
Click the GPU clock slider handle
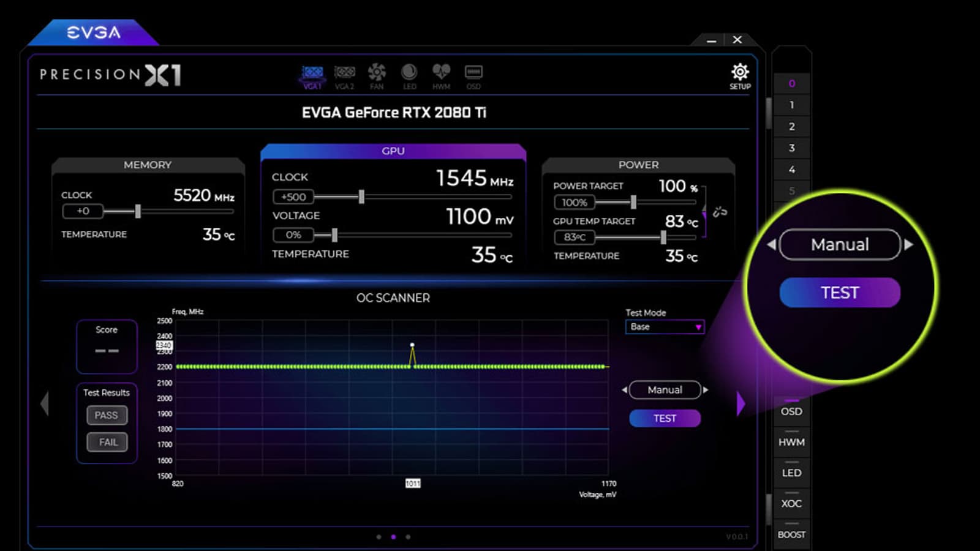pos(361,197)
